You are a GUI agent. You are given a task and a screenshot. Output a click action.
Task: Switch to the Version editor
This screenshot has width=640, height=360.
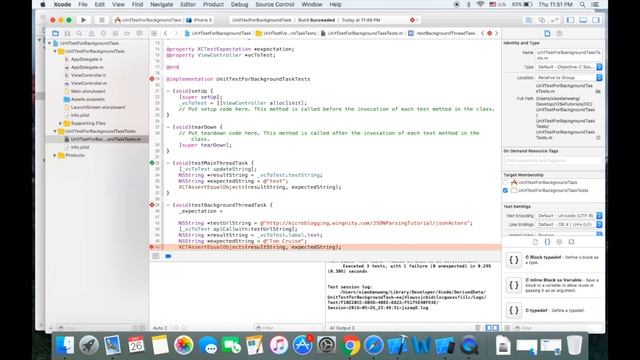pos(555,20)
